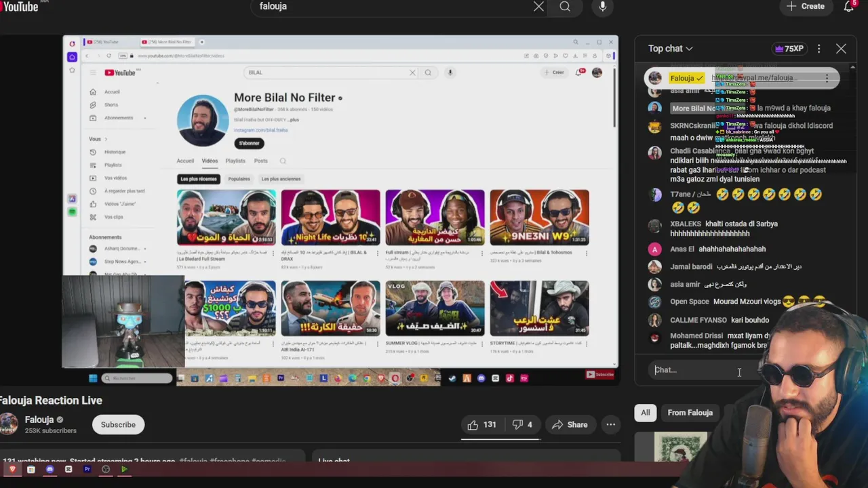
Task: Select 'Les plus anciennes' sort chip
Action: 281,179
